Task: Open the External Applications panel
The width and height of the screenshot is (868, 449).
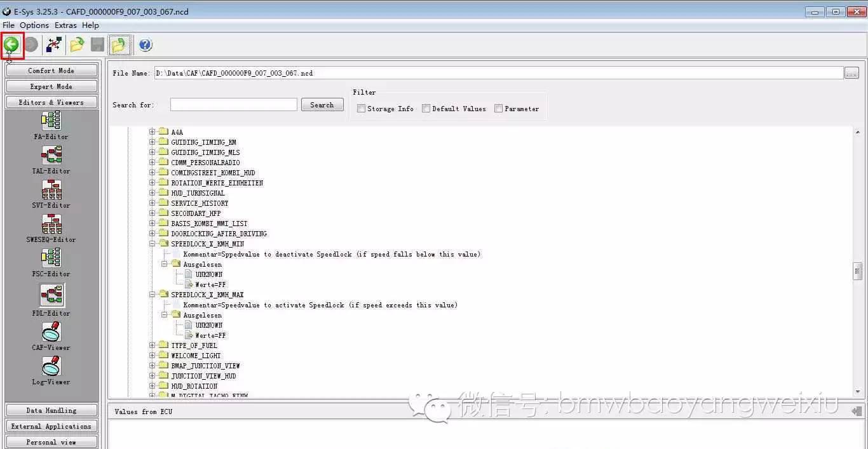Action: 51,426
